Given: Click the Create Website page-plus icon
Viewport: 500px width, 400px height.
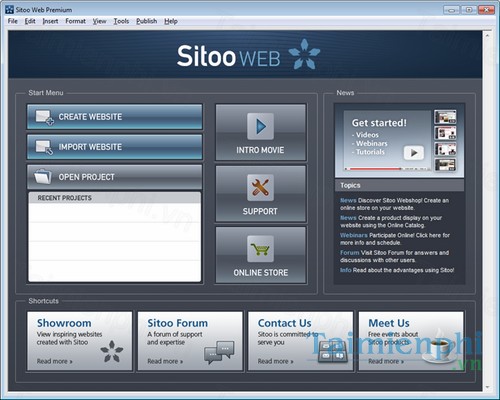Looking at the screenshot, I should pos(45,117).
